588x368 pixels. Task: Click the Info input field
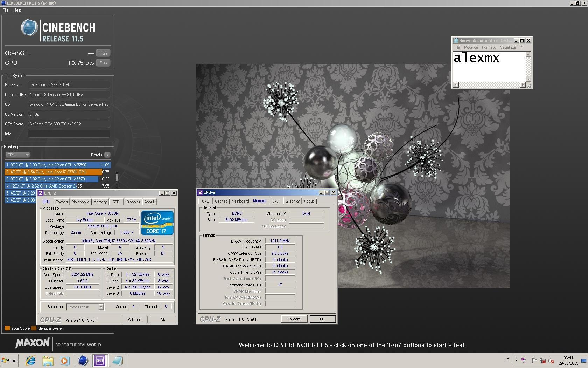pos(69,134)
